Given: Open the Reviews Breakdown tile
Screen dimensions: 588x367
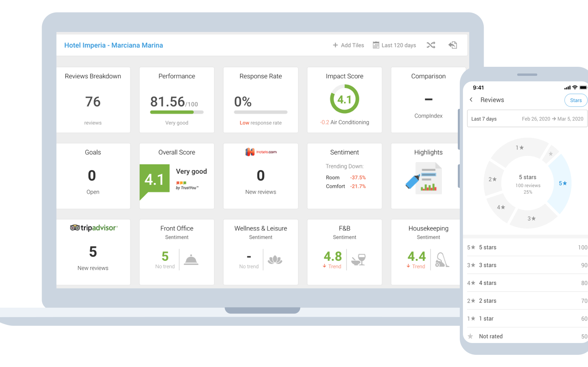Looking at the screenshot, I should tap(93, 100).
